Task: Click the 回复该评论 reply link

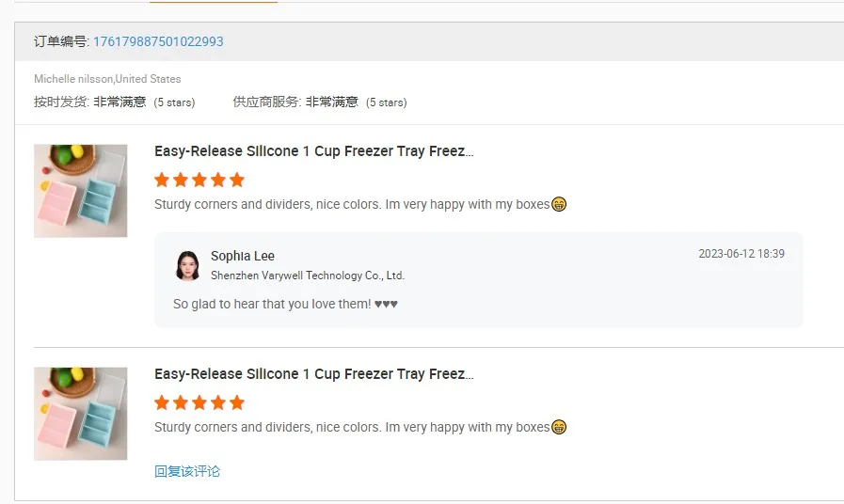Action: click(x=187, y=471)
